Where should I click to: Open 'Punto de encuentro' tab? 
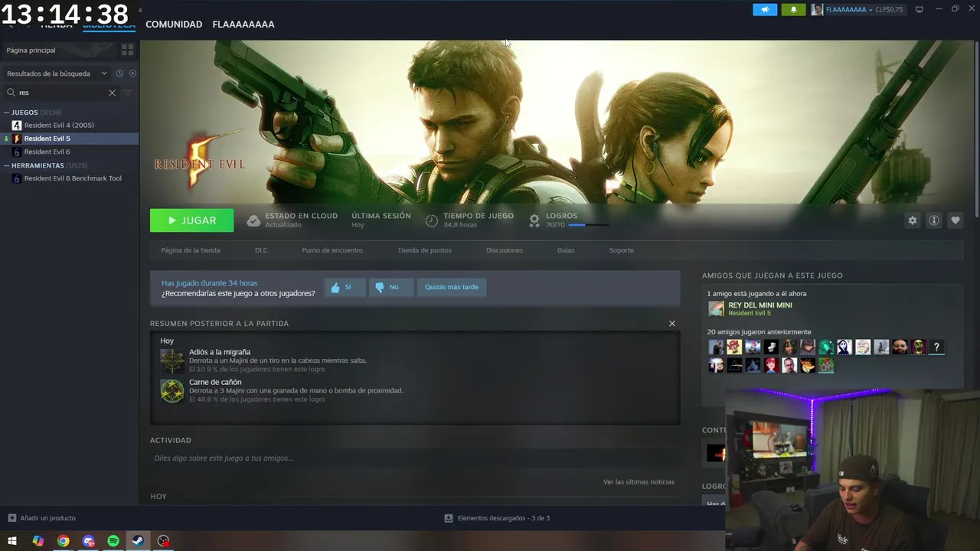click(332, 250)
